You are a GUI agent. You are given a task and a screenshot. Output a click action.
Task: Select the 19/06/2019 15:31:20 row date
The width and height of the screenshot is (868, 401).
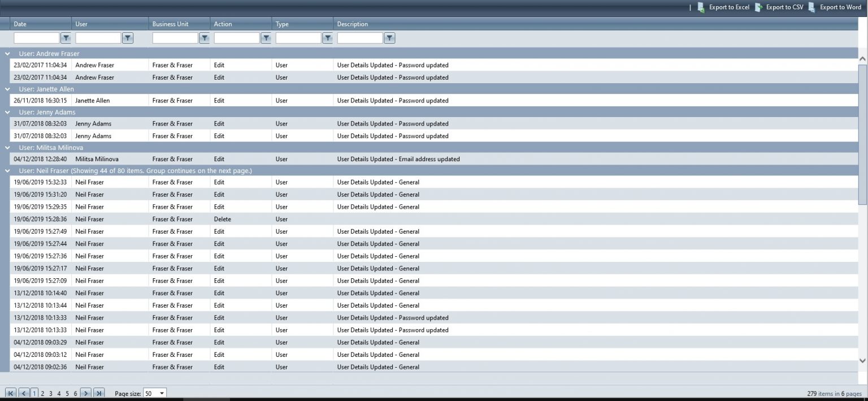coord(40,195)
